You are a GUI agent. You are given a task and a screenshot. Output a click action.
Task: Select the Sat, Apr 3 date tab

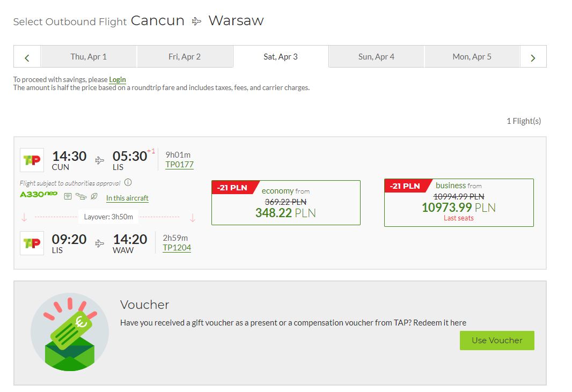pyautogui.click(x=281, y=57)
